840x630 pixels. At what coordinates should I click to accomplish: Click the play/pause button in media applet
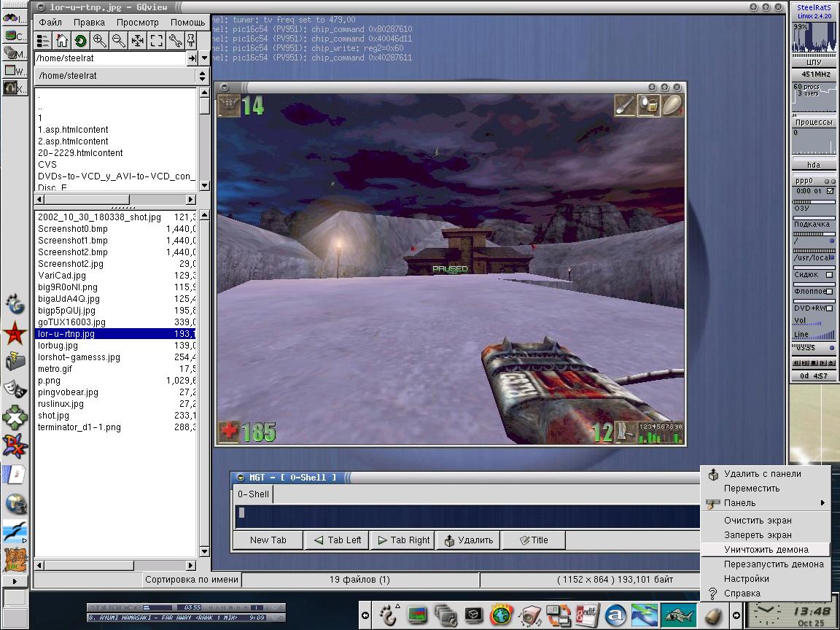click(x=805, y=363)
